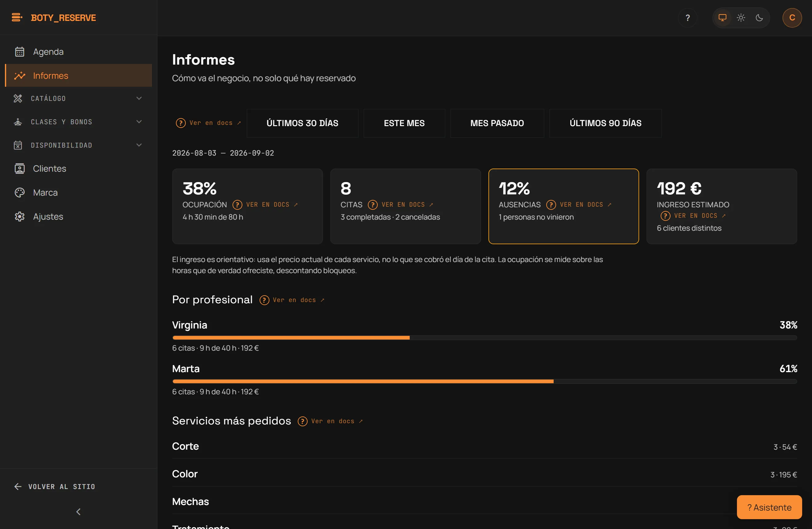Open the Asistente help button
Viewport: 812px width, 529px height.
(769, 507)
